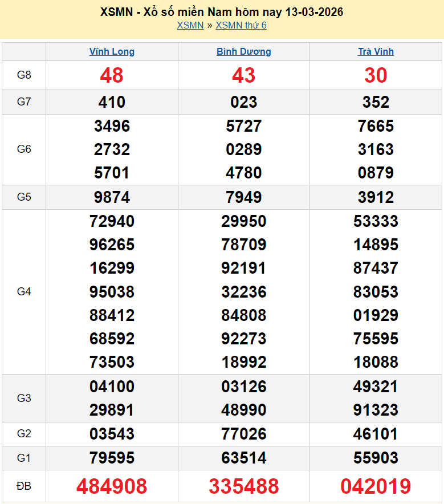Click Vĩnh Long G3 number 04100

[112, 387]
